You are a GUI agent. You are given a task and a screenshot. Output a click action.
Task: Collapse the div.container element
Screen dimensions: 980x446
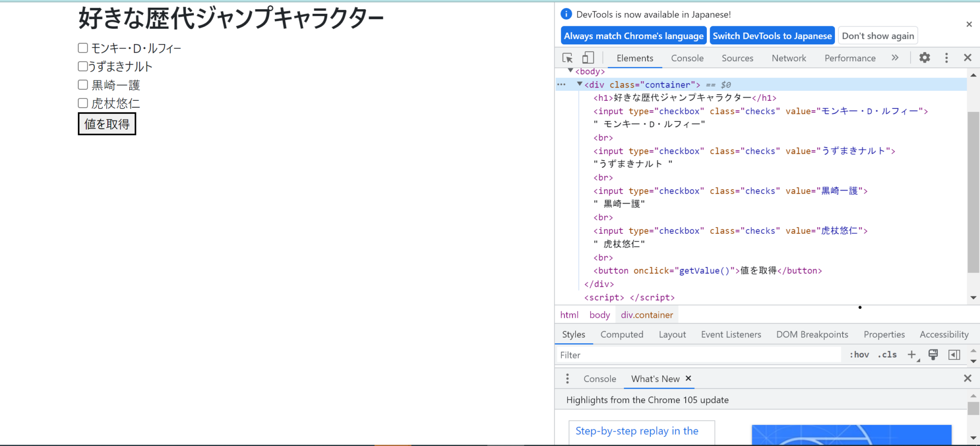coord(579,84)
